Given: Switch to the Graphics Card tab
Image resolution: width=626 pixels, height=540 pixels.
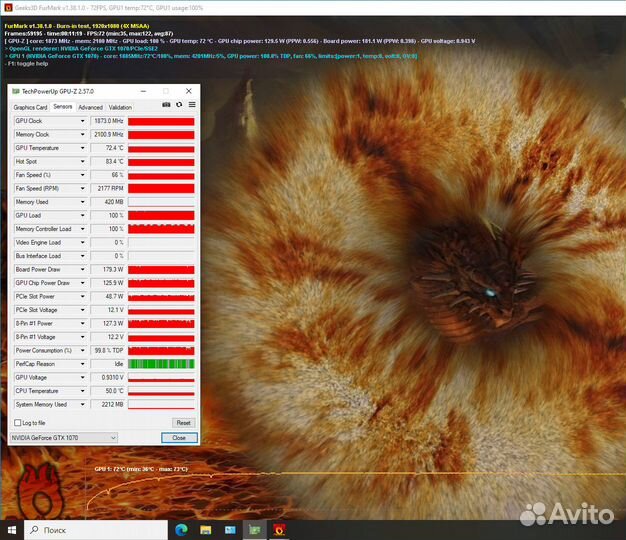Looking at the screenshot, I should [30, 107].
